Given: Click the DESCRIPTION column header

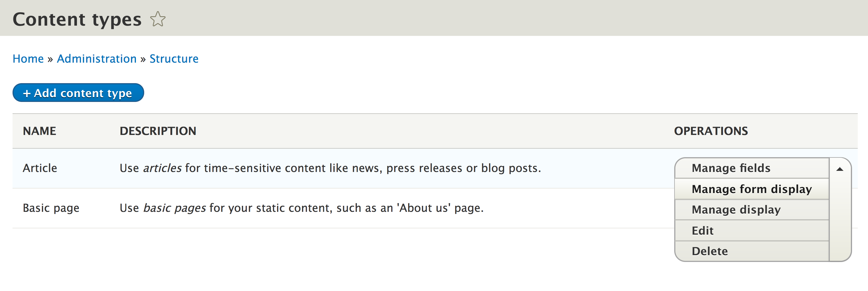Looking at the screenshot, I should (158, 131).
